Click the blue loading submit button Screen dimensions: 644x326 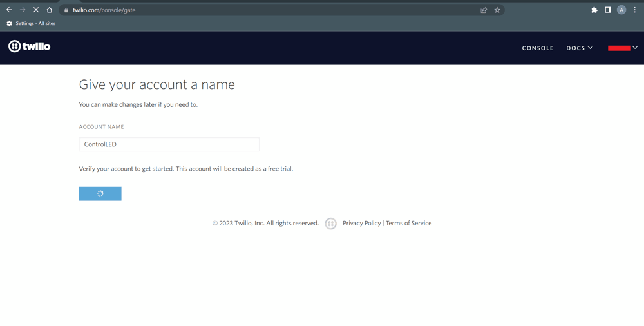click(x=100, y=194)
